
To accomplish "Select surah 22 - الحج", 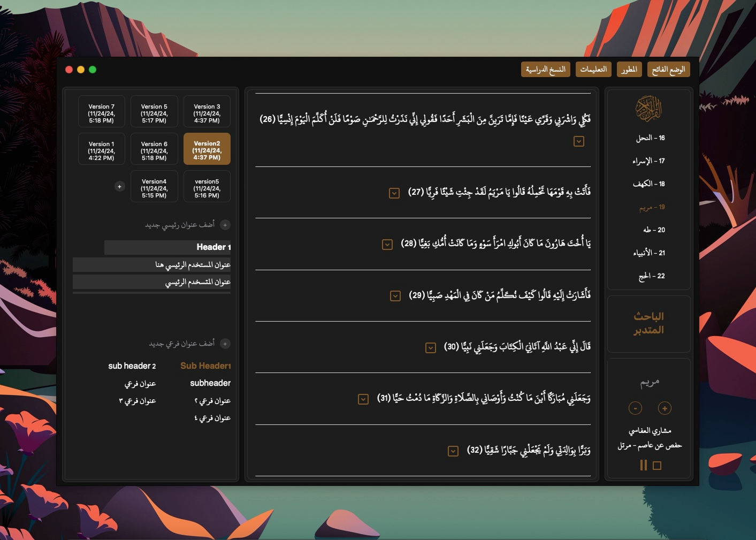I will click(652, 276).
